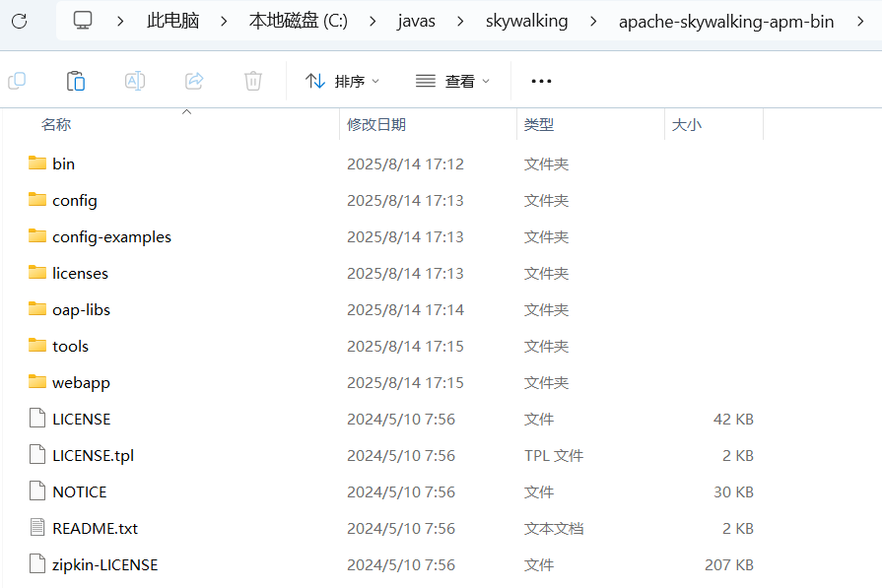882x588 pixels.
Task: Click apache-skywalking-apm-bin breadcrumb
Action: point(726,22)
